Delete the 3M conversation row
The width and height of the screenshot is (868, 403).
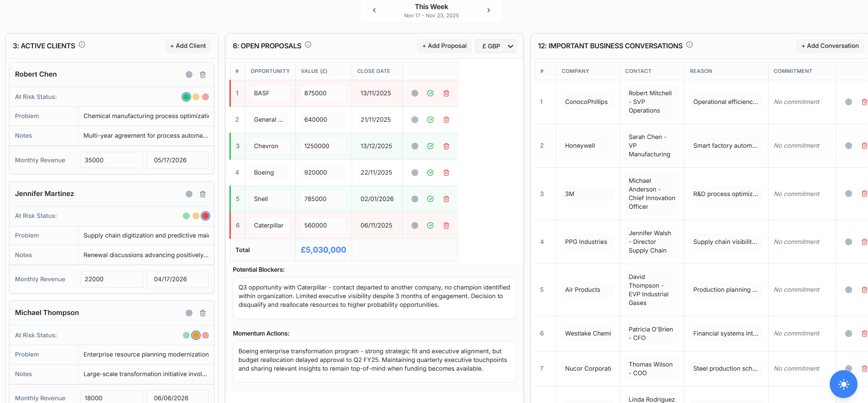point(864,194)
